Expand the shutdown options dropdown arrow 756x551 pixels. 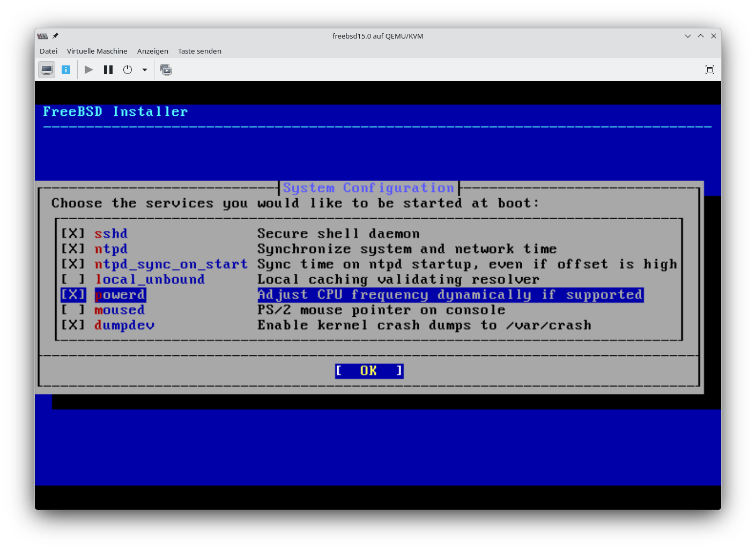pyautogui.click(x=145, y=70)
